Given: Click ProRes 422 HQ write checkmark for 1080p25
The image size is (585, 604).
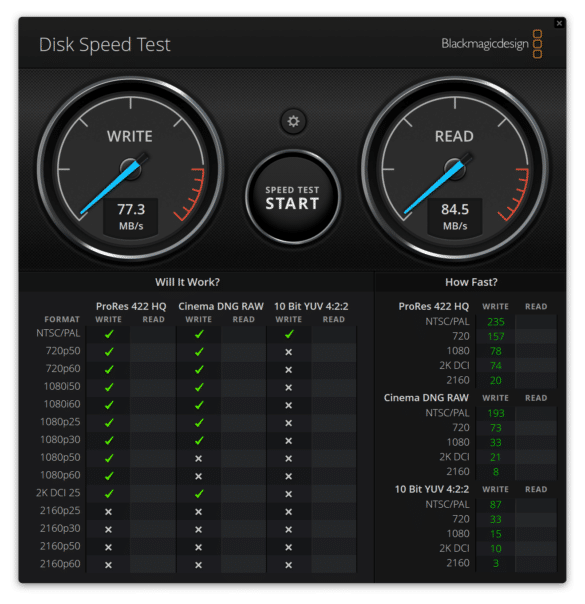Looking at the screenshot, I should point(109,423).
